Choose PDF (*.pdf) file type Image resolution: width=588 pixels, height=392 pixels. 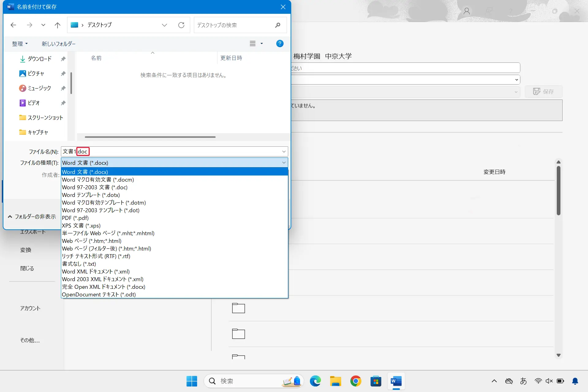175,218
